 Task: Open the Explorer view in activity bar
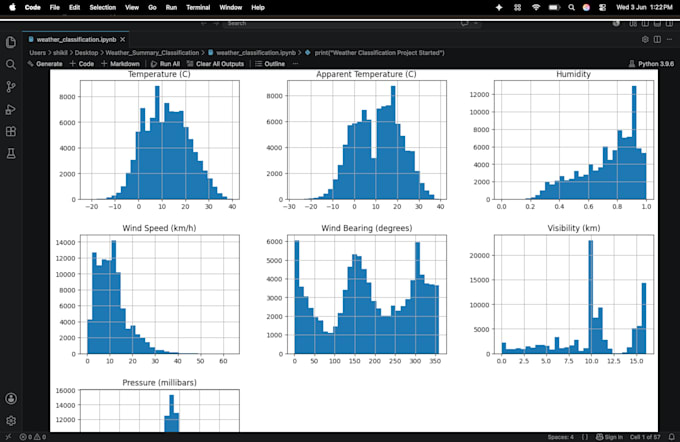tap(11, 42)
